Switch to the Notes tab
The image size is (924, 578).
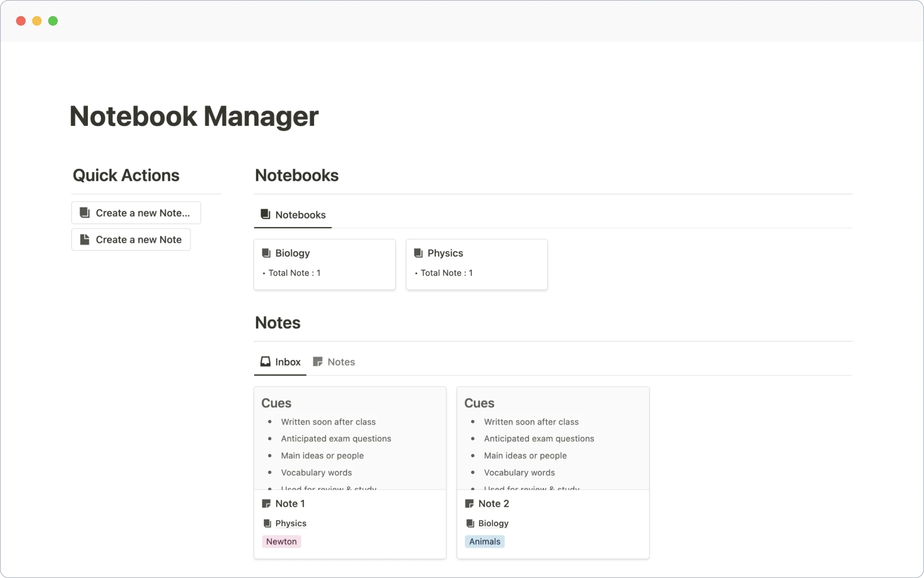[340, 362]
